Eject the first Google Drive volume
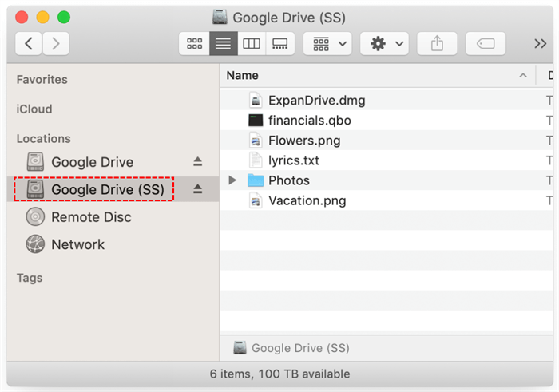Screen dimensions: 559x392 (x=198, y=162)
